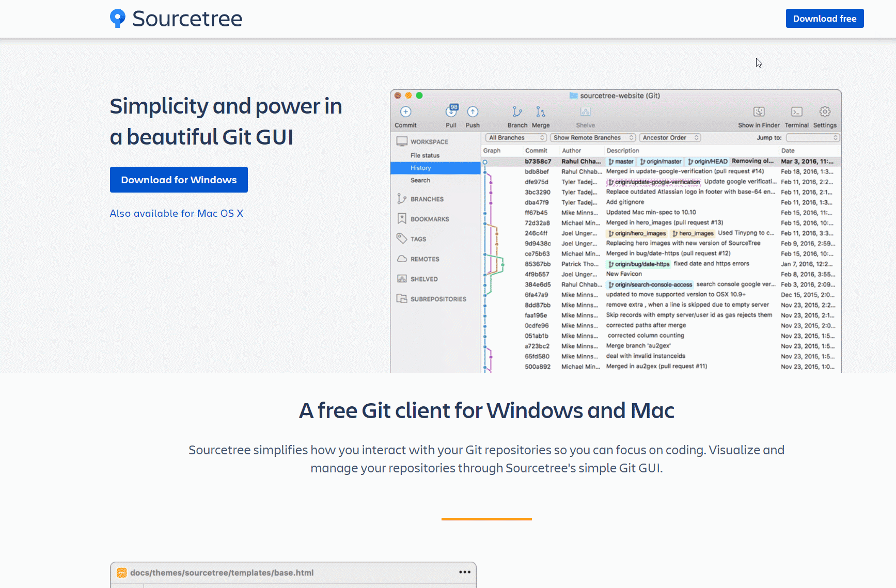Click the Description column header
Image resolution: width=896 pixels, height=588 pixels.
(622, 151)
